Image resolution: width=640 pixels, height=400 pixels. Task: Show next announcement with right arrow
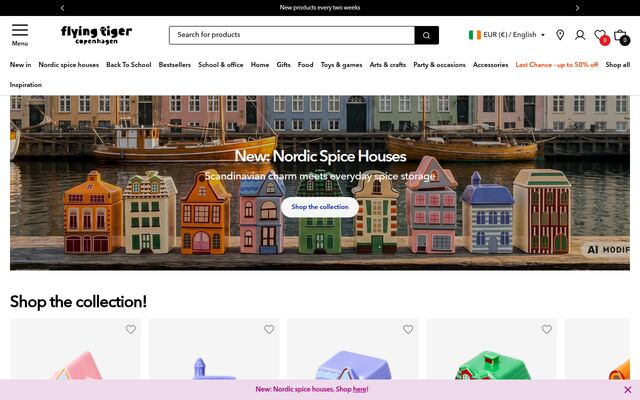click(x=577, y=8)
